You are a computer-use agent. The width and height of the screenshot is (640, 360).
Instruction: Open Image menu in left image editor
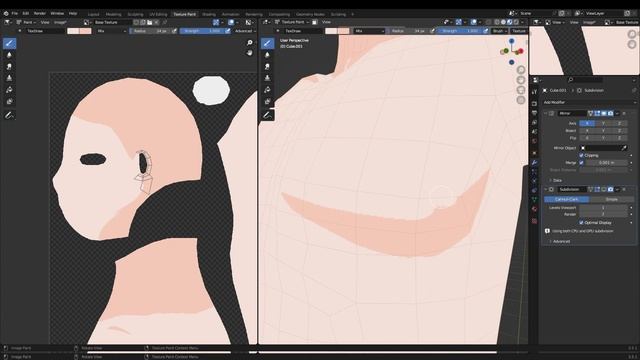point(60,22)
